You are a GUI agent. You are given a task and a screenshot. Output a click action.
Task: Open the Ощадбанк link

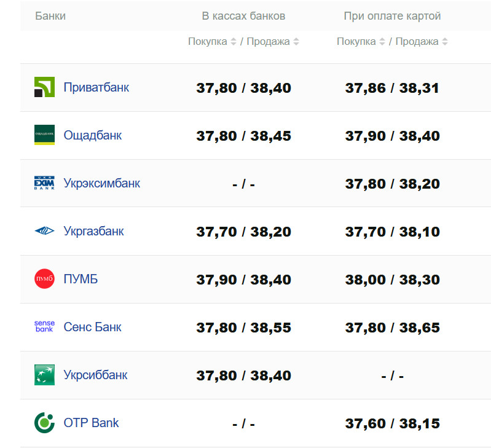pos(93,135)
